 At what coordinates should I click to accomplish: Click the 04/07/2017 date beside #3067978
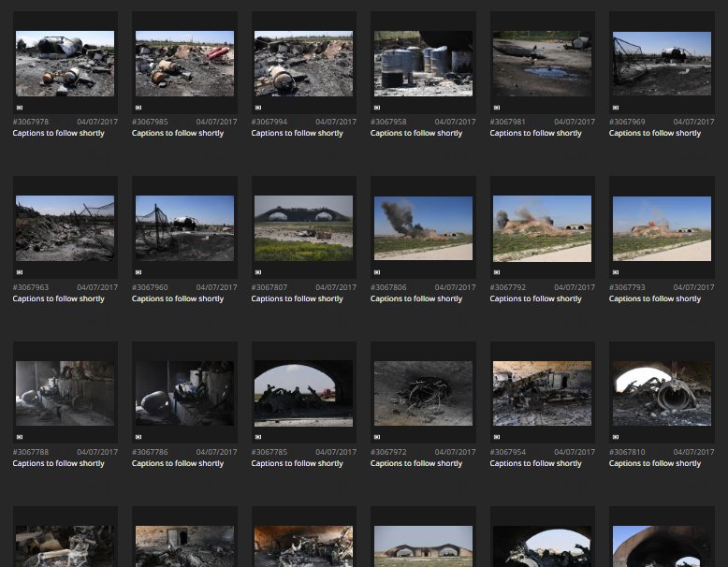[97, 122]
